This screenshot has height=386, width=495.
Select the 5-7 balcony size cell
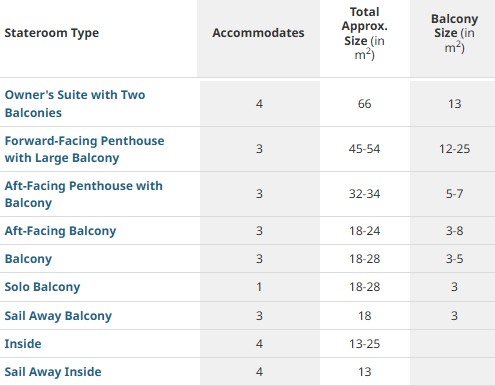coord(454,194)
